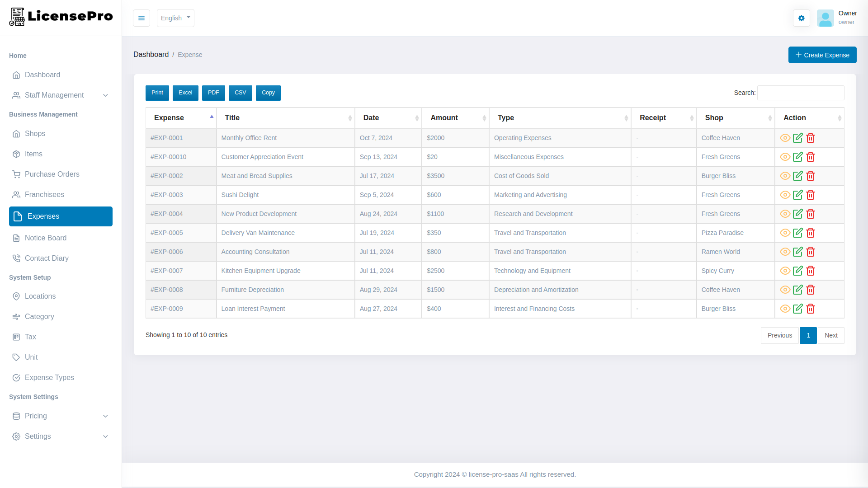
Task: Toggle the sidebar with hamburger menu
Action: [142, 18]
